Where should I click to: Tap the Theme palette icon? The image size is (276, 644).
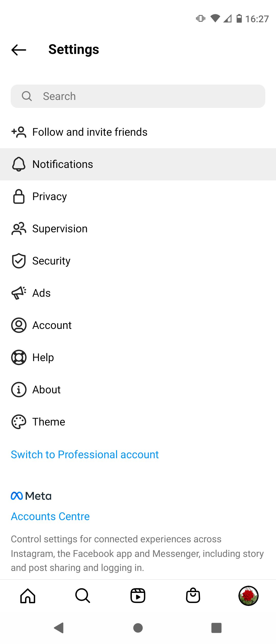[19, 422]
